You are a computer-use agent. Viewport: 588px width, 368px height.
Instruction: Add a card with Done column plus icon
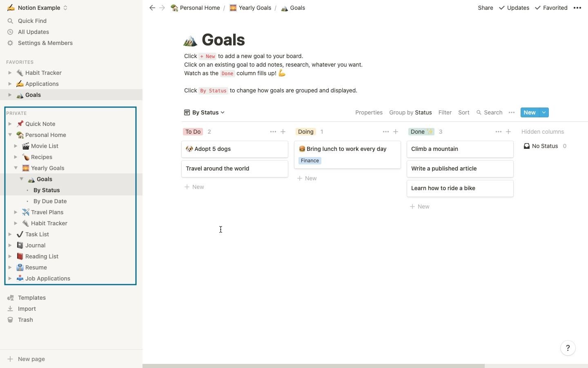click(x=508, y=132)
